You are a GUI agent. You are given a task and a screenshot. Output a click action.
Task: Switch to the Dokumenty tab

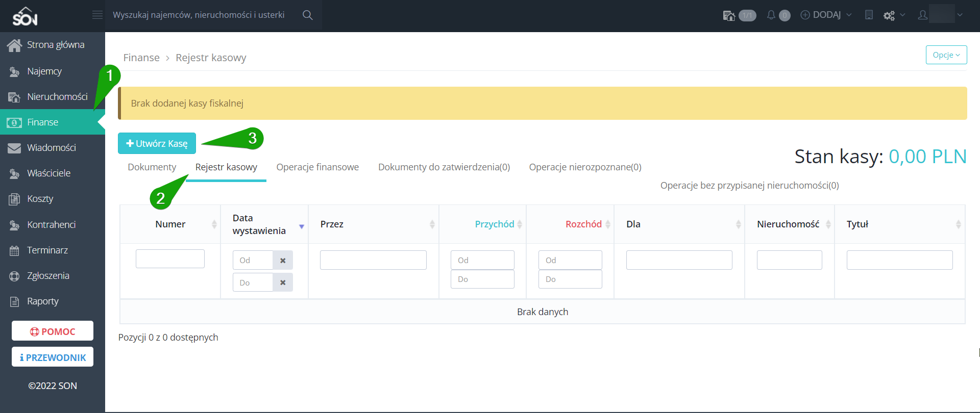point(152,167)
